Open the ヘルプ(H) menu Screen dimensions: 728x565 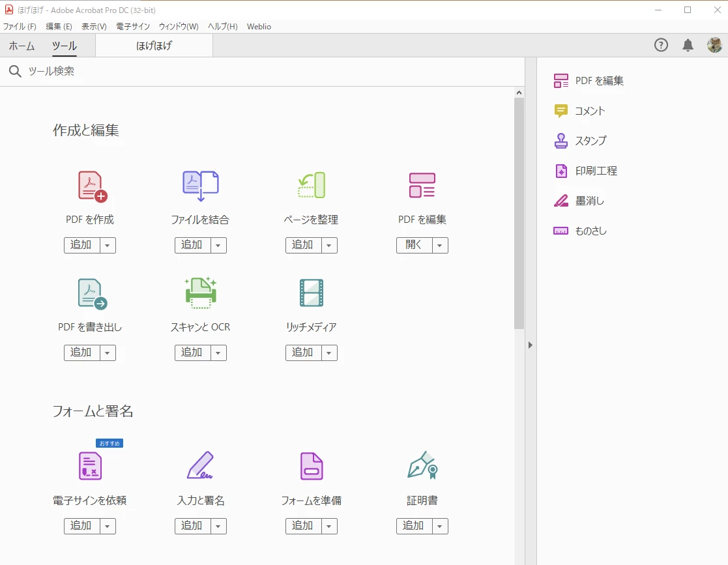pyautogui.click(x=223, y=27)
